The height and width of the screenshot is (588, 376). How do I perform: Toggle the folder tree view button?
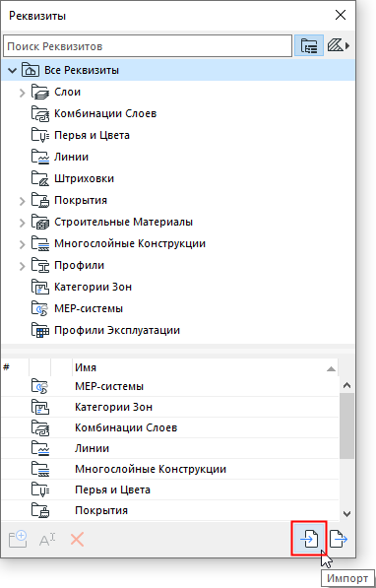(309, 46)
